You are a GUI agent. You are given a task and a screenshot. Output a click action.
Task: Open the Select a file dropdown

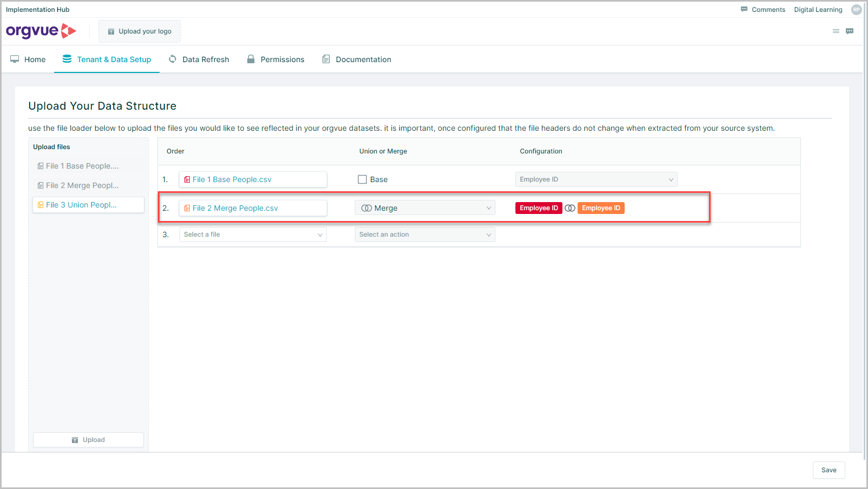[x=253, y=235]
